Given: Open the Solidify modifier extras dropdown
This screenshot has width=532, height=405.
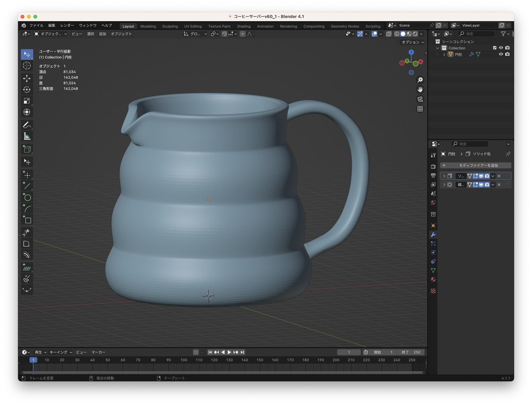Looking at the screenshot, I should [x=493, y=176].
